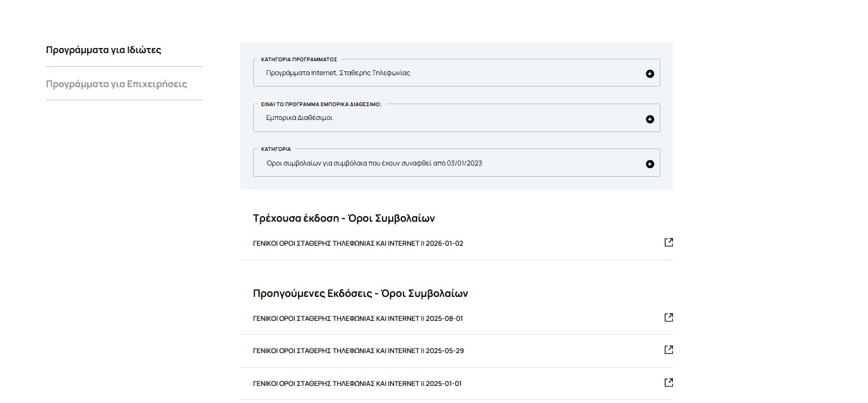Click arrow icon in the Κατηγορία contract terms field

pyautogui.click(x=650, y=164)
